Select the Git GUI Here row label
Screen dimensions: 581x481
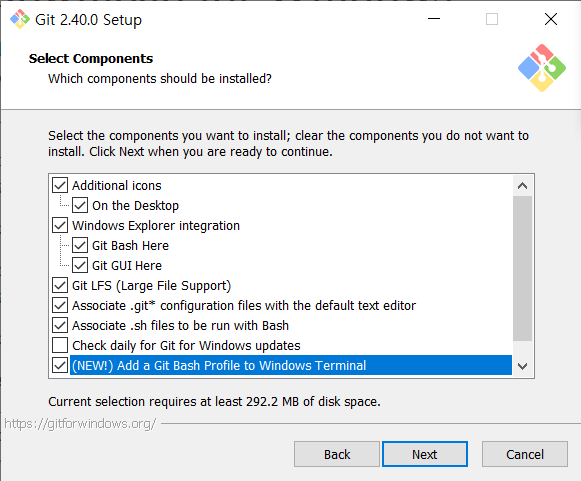(x=127, y=265)
